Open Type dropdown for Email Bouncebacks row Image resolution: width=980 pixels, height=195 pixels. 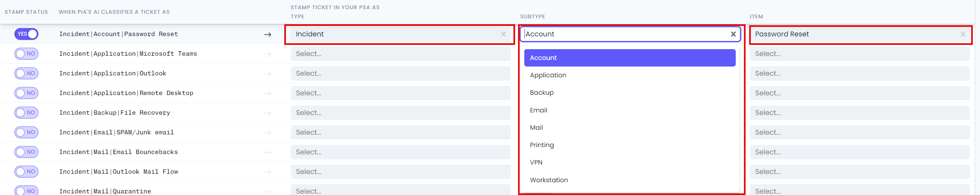point(401,152)
